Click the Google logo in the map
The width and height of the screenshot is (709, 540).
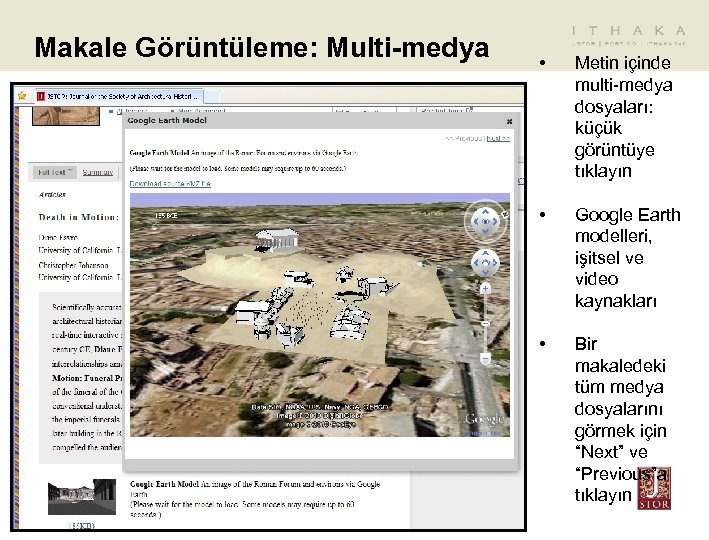coord(483,419)
